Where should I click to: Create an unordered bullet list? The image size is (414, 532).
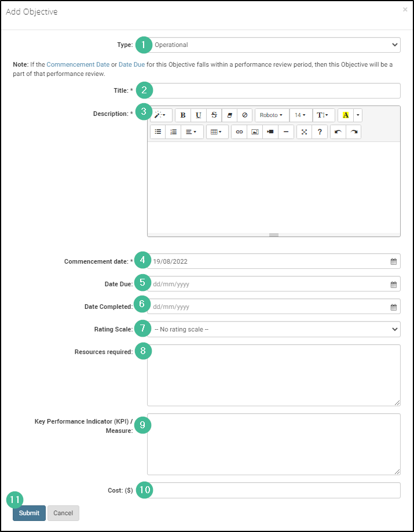coord(157,132)
